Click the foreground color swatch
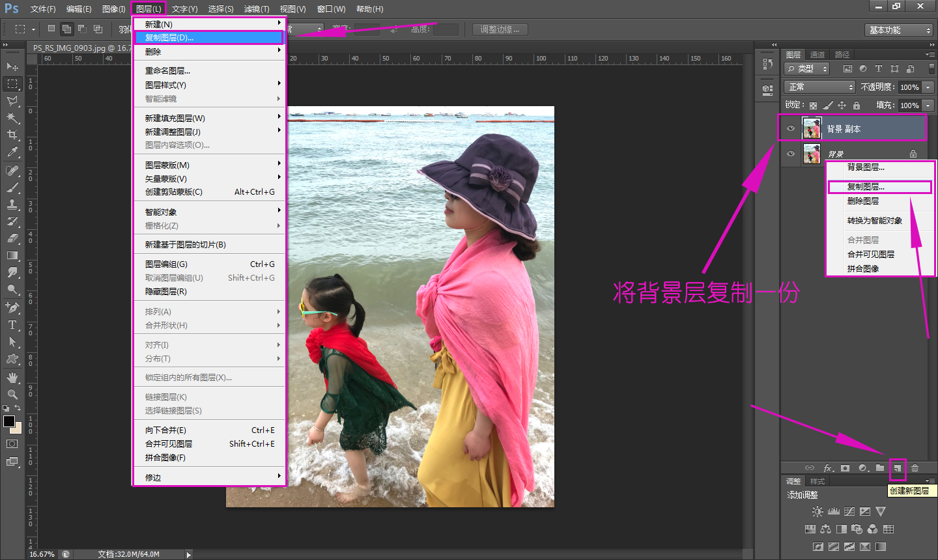The image size is (938, 560). pyautogui.click(x=9, y=421)
